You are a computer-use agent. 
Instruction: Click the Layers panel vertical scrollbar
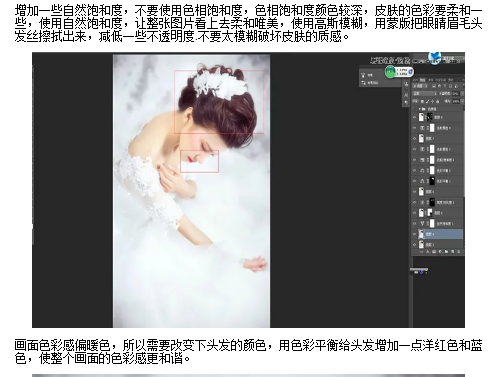tap(464, 177)
